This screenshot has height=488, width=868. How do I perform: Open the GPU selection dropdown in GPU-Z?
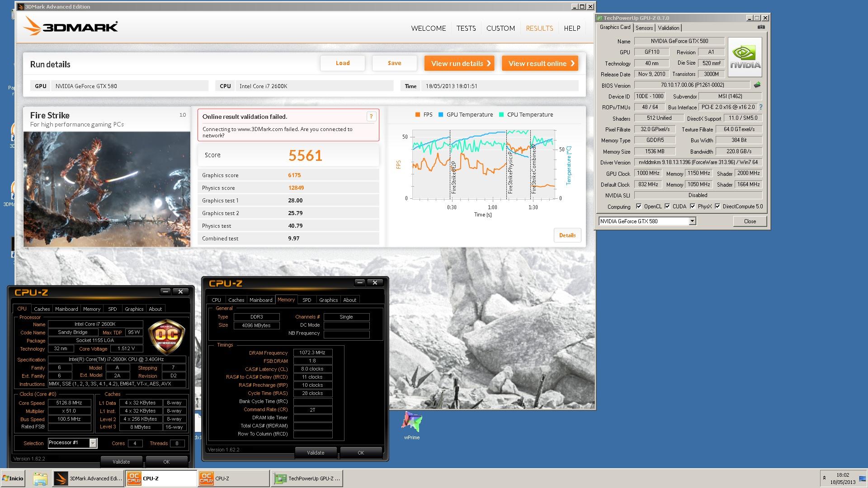pyautogui.click(x=692, y=221)
